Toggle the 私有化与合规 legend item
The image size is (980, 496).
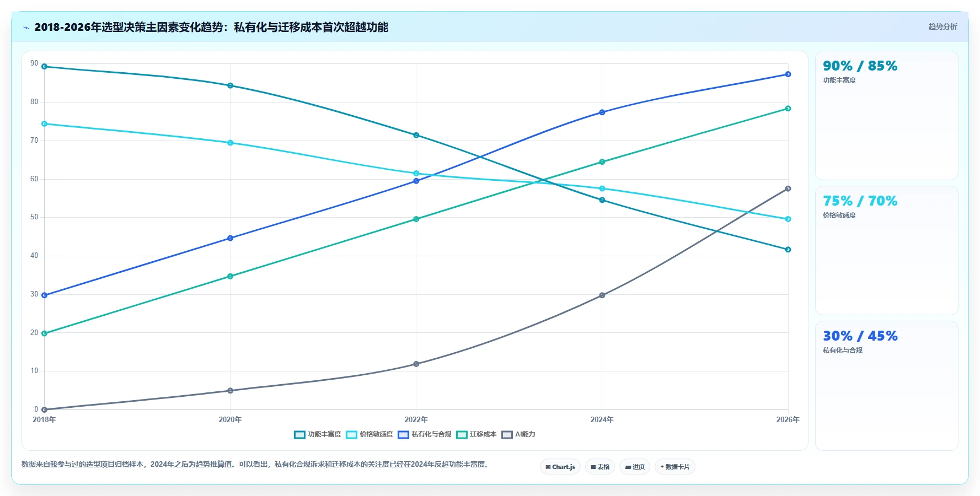click(425, 434)
